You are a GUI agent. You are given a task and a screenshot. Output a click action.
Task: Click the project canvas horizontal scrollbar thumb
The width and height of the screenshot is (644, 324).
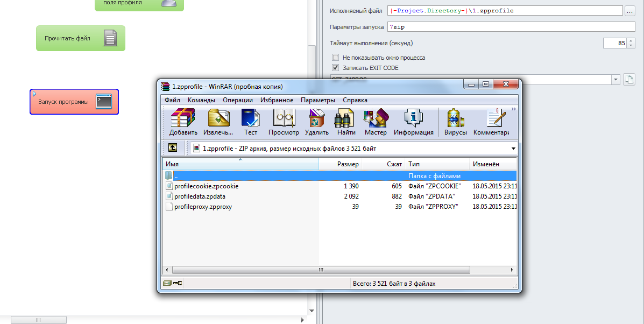coord(39,320)
